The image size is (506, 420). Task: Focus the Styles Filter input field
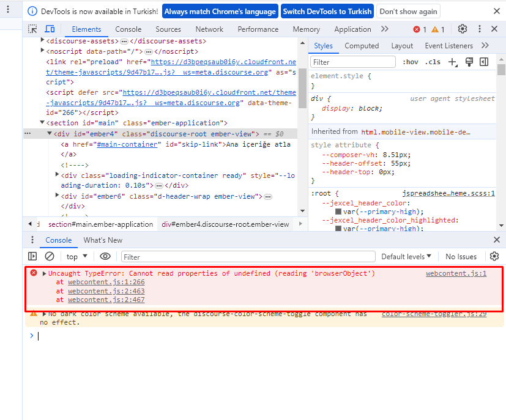tap(352, 62)
